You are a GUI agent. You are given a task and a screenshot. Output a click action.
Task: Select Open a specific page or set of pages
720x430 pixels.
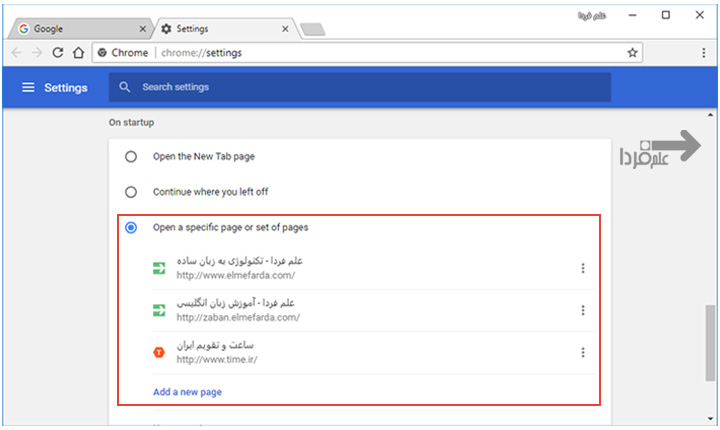tap(131, 227)
